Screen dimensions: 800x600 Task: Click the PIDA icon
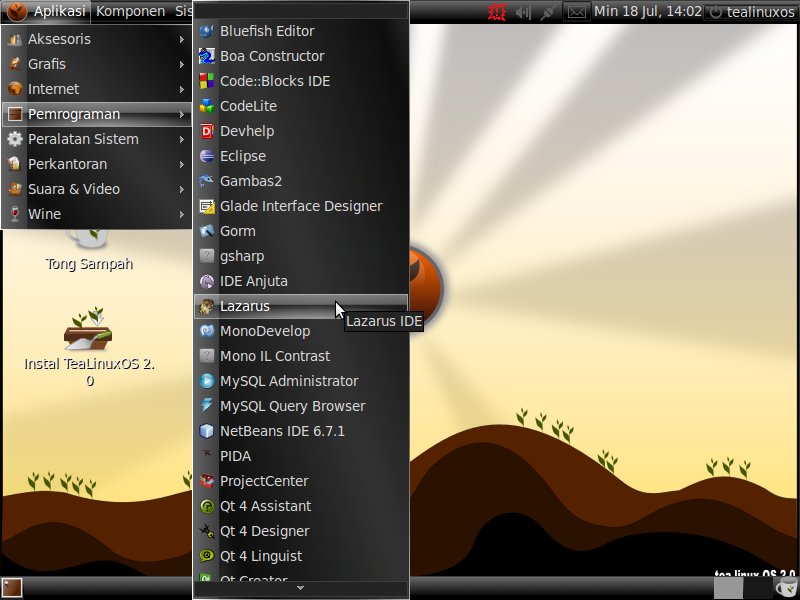pyautogui.click(x=207, y=454)
